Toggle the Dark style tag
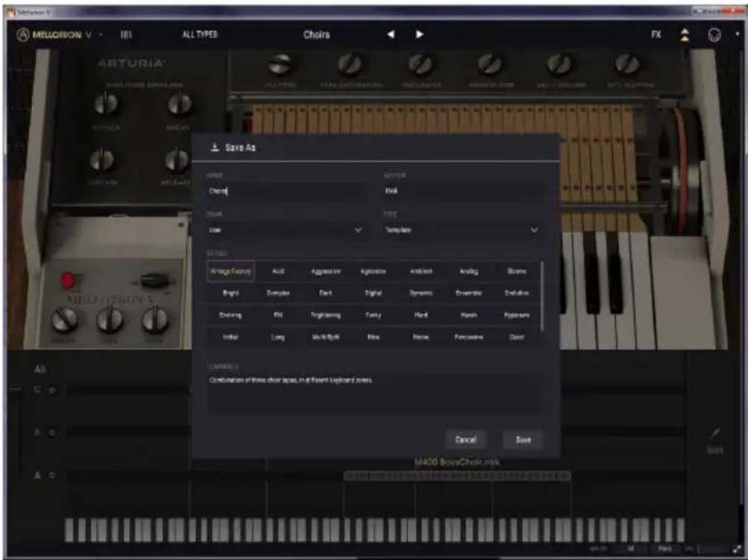 (326, 293)
